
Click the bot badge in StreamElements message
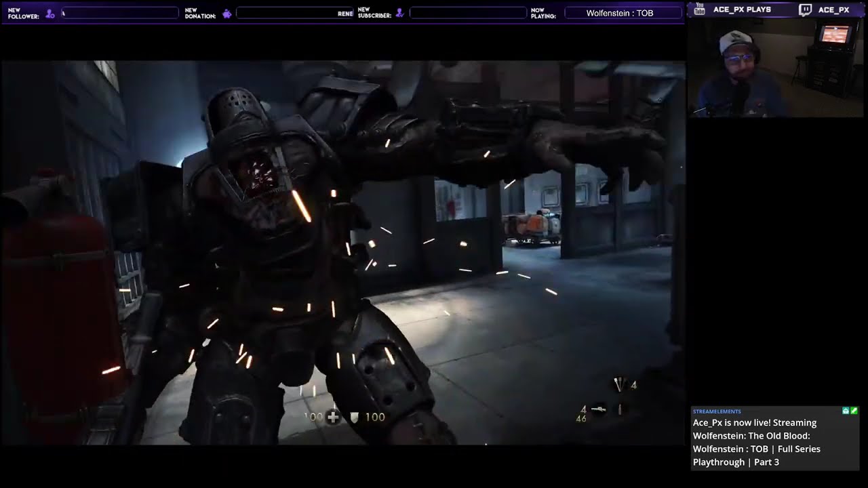click(x=846, y=411)
